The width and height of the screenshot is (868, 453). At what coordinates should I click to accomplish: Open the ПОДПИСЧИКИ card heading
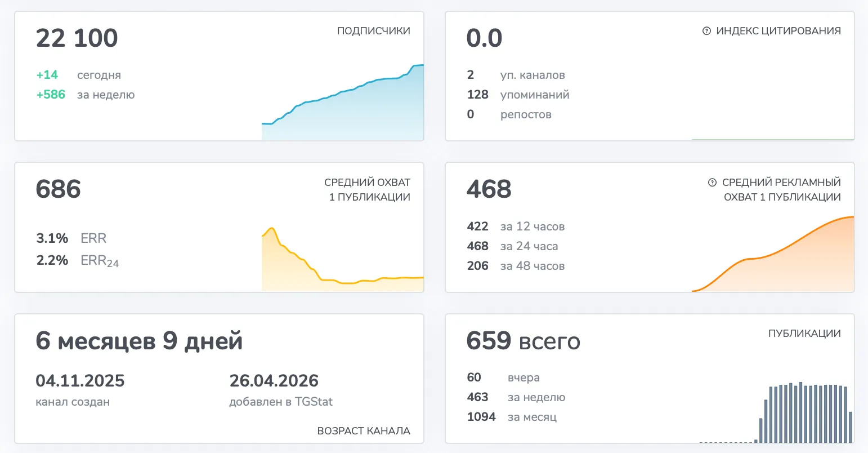click(x=374, y=31)
